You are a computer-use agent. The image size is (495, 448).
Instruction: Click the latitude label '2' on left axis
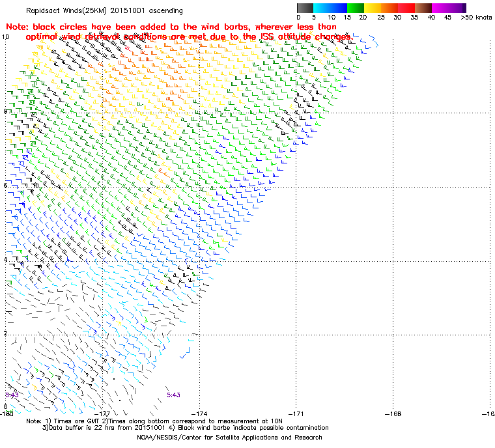pyautogui.click(x=5, y=333)
